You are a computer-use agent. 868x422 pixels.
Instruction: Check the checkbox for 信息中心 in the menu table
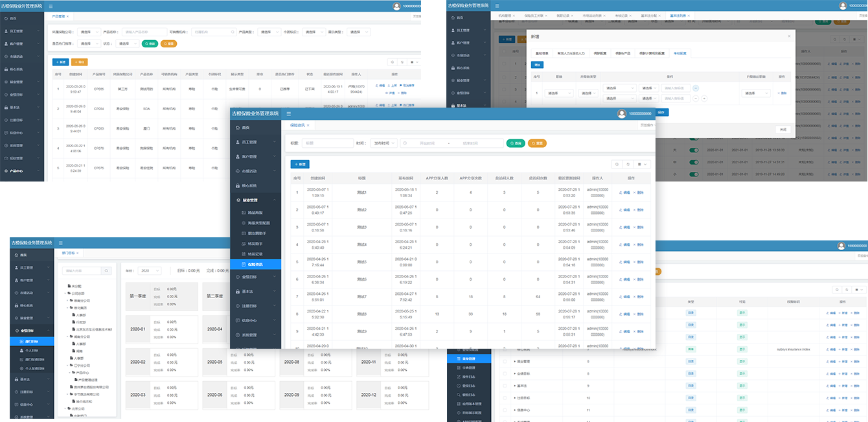[x=505, y=410]
